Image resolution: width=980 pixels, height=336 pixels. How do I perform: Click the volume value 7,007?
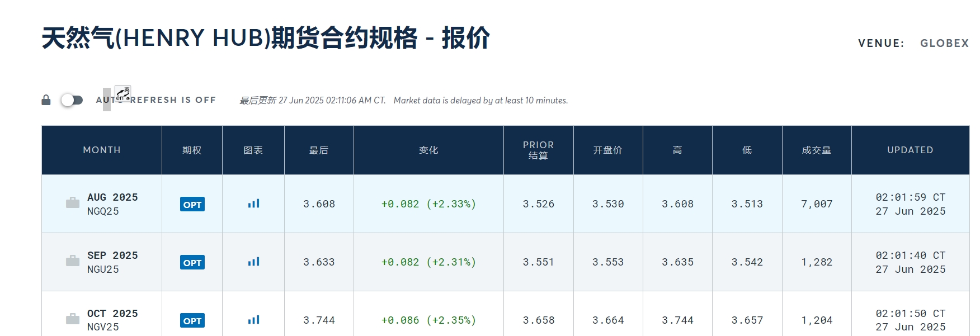(817, 204)
